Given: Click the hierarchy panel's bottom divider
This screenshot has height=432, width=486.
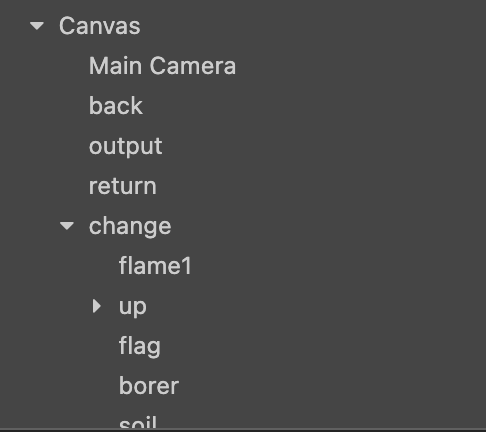Looking at the screenshot, I should coord(243,430).
